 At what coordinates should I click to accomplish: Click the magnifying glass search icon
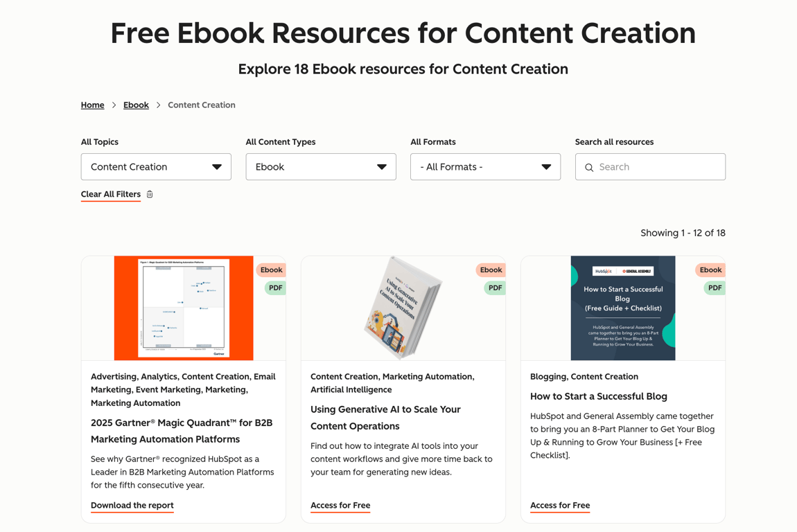click(589, 167)
